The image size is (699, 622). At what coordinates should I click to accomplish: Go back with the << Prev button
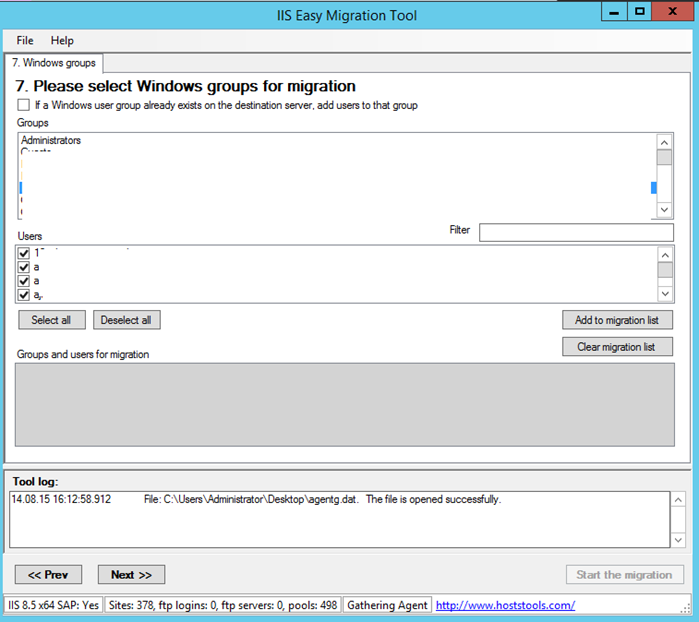(x=48, y=575)
